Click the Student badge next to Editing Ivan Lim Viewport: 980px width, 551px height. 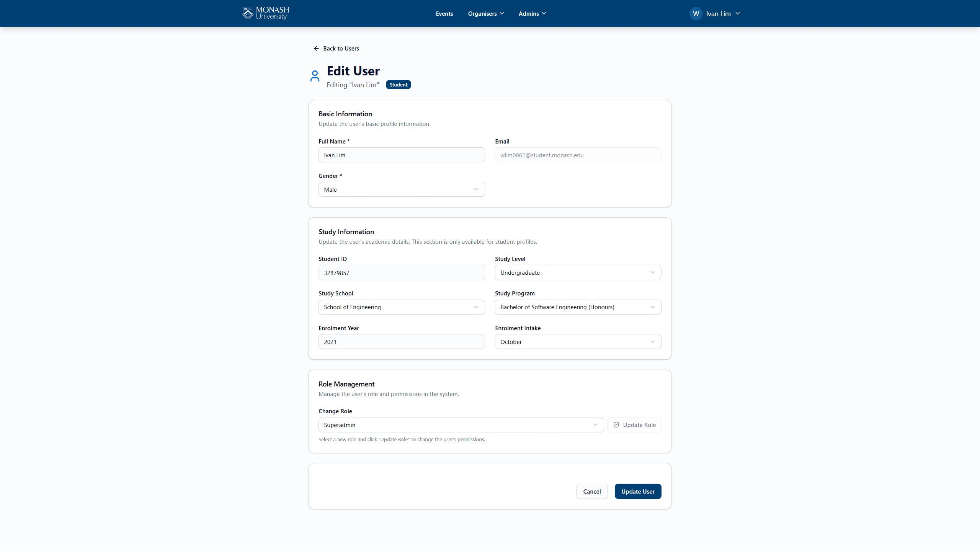click(398, 85)
